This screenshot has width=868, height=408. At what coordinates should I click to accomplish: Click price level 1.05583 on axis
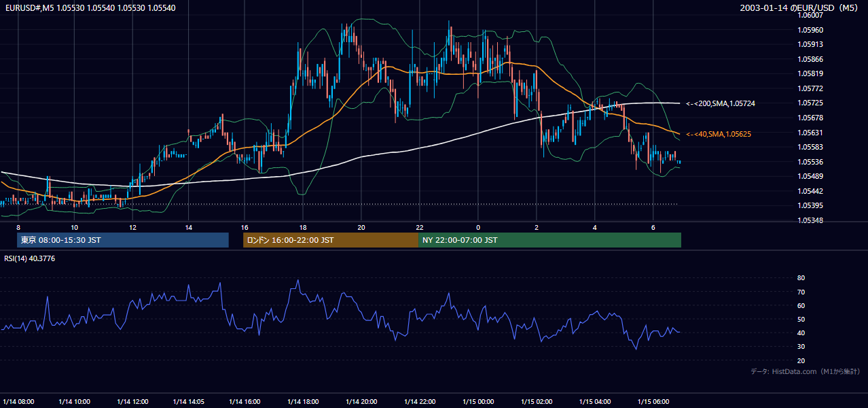point(811,147)
